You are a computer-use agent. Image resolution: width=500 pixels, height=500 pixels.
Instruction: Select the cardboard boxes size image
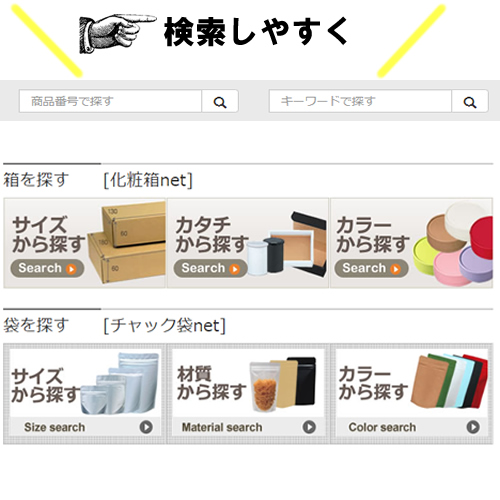(127, 243)
